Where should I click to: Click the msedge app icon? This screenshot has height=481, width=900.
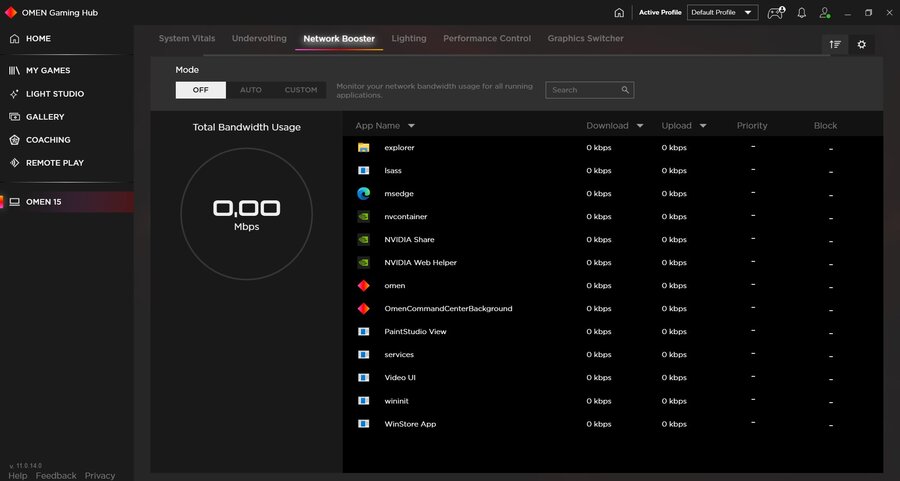pyautogui.click(x=364, y=194)
